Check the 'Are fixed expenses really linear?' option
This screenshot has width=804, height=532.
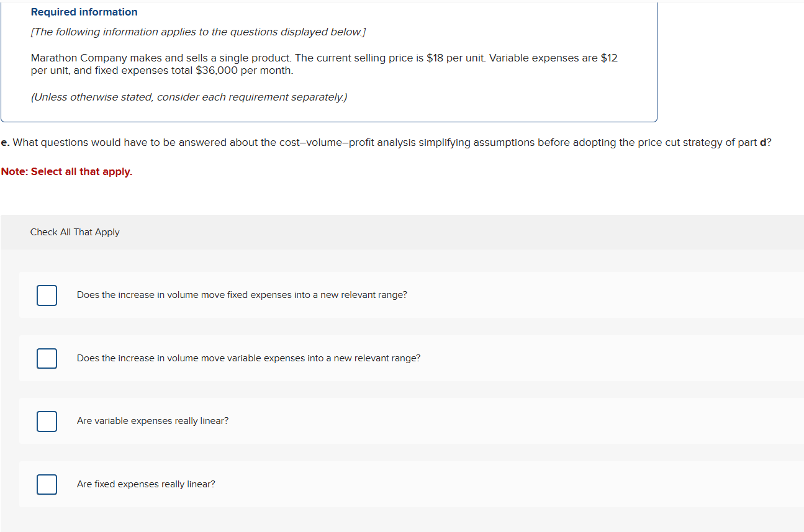[47, 484]
